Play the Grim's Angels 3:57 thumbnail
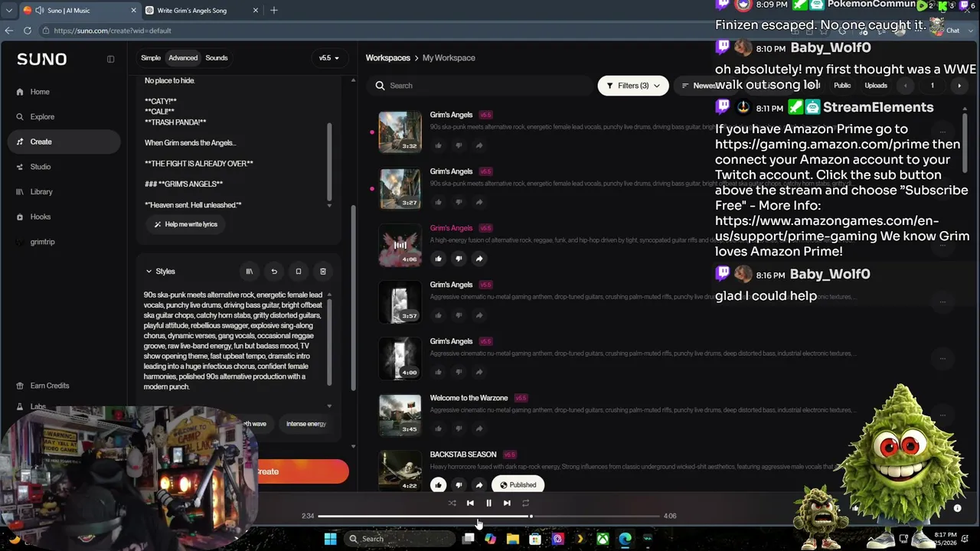The height and width of the screenshot is (551, 980). click(x=400, y=302)
